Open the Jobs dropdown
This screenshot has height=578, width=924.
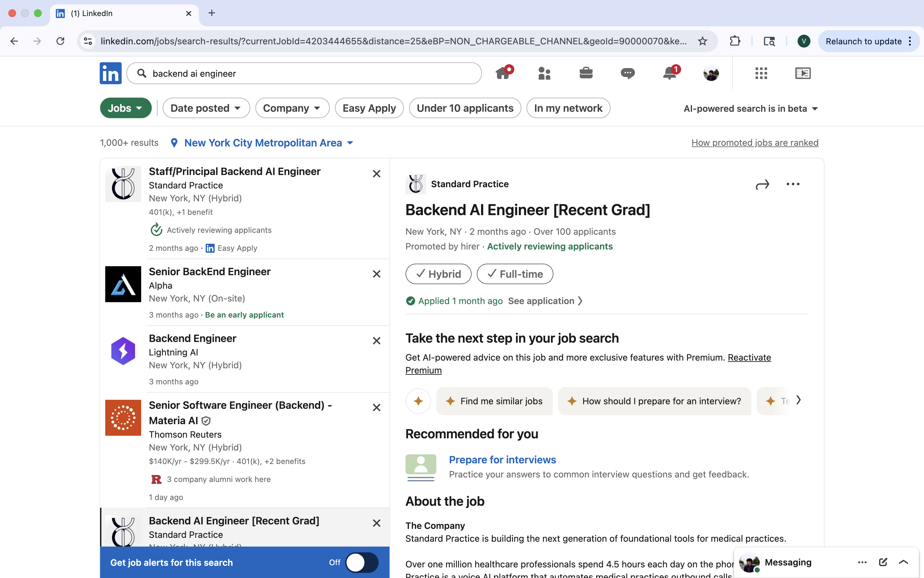pos(126,108)
